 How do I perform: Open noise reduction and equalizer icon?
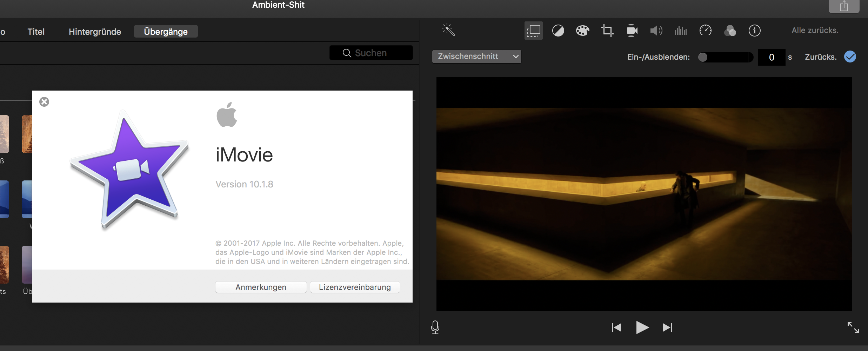click(x=681, y=31)
